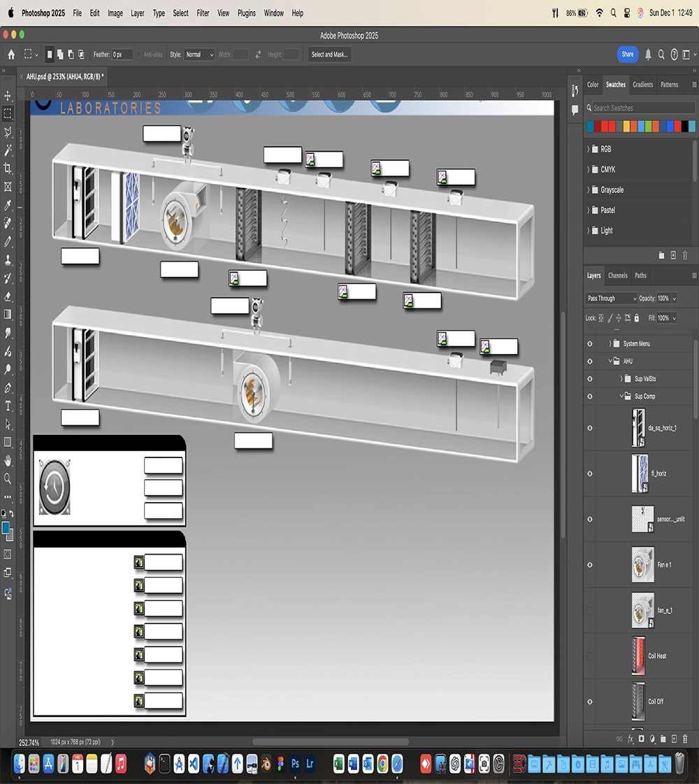Hide the Coil Off layer

(589, 702)
